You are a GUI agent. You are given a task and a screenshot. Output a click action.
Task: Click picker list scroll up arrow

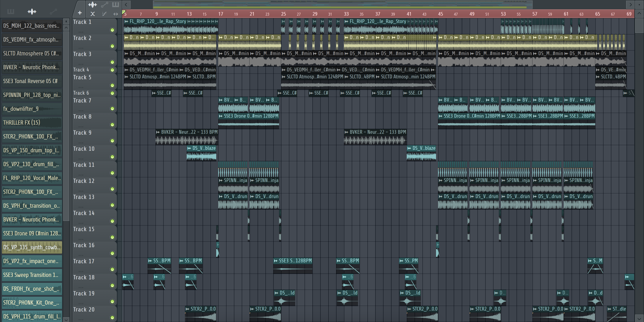click(66, 28)
